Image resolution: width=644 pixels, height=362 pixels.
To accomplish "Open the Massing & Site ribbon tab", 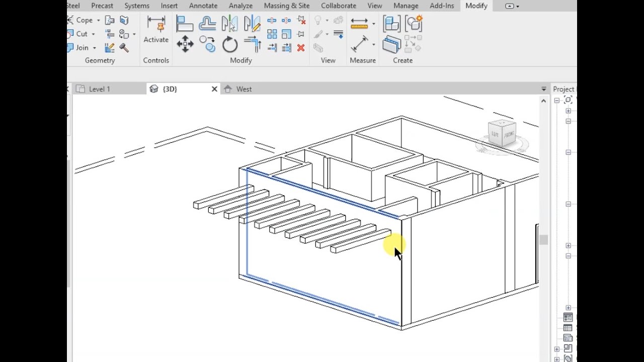I will 287,6.
